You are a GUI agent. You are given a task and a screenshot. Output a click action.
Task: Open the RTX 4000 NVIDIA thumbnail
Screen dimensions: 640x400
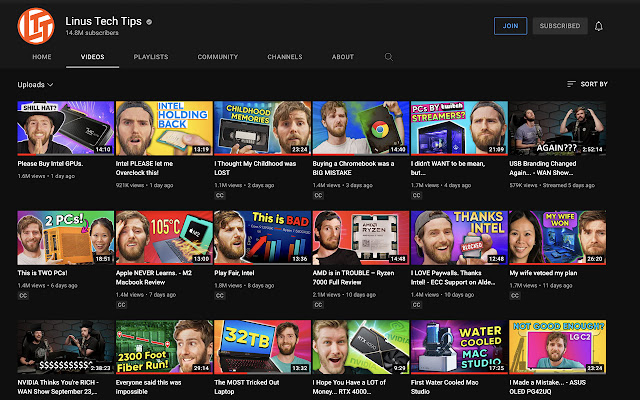(361, 347)
